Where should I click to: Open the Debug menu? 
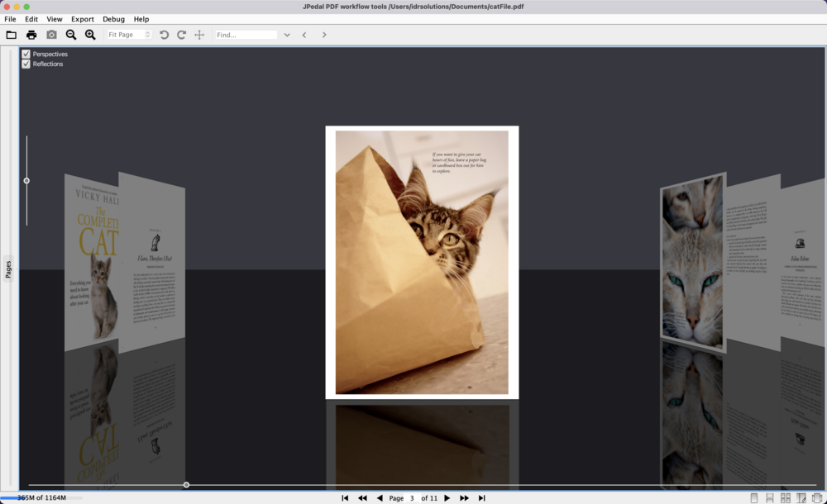point(113,18)
